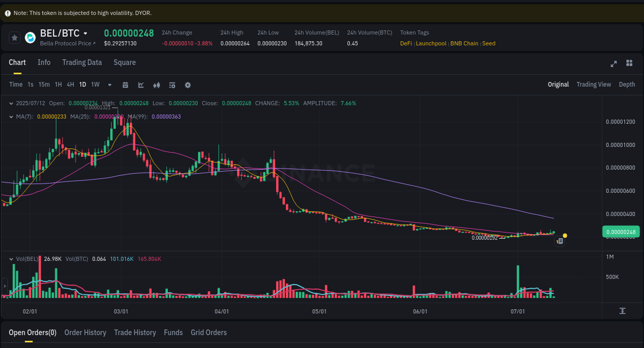
Task: Open the calendar date-range picker icon
Action: 125,85
